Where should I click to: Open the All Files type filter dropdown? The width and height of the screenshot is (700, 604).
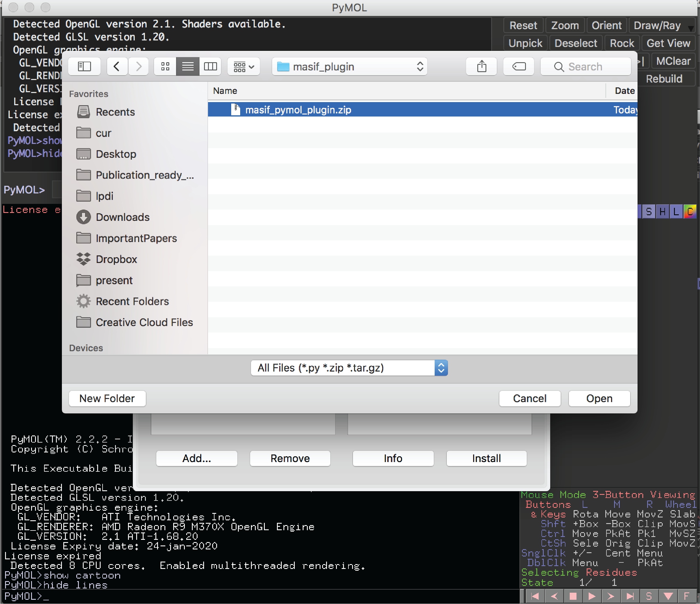349,368
